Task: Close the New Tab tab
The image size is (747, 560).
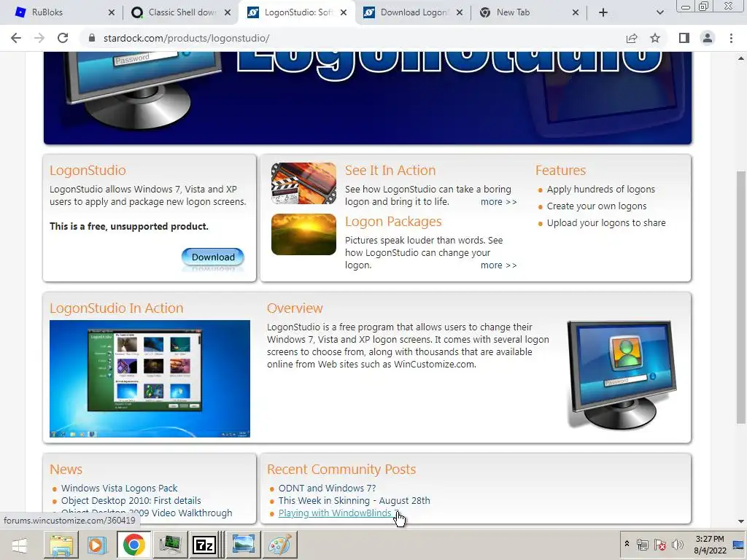Action: (x=576, y=12)
